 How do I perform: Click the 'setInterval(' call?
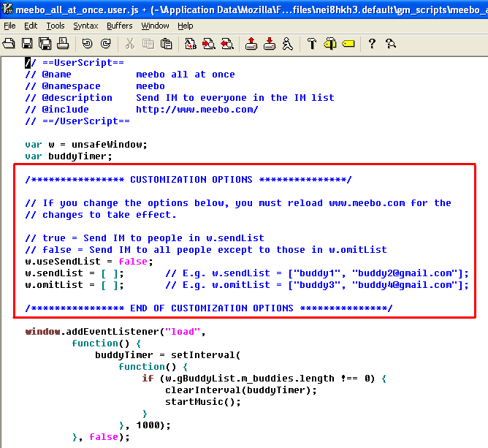pos(205,355)
